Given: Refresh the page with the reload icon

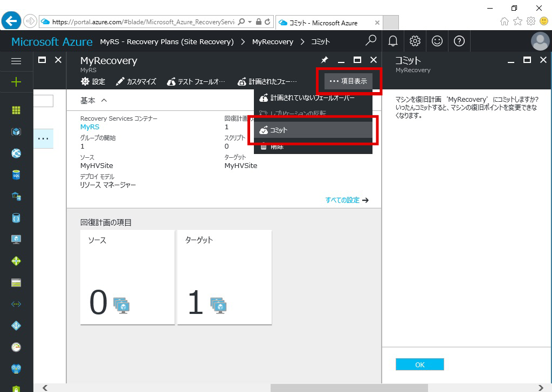Looking at the screenshot, I should click(267, 22).
